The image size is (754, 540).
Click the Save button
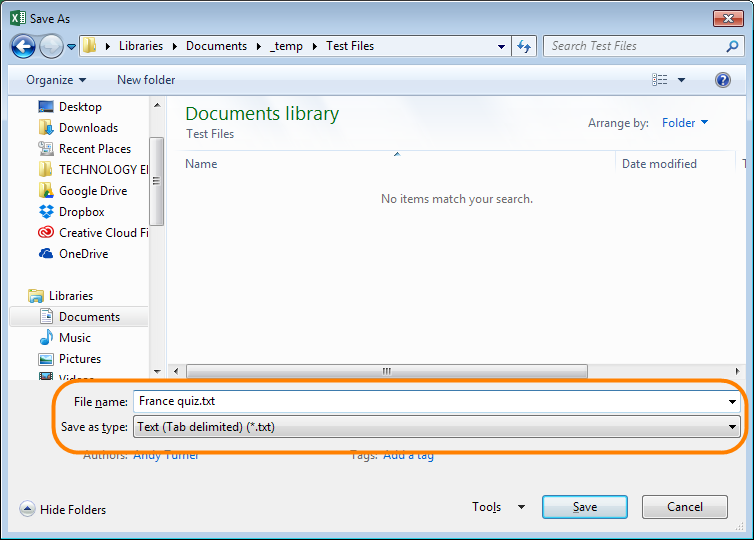(585, 507)
